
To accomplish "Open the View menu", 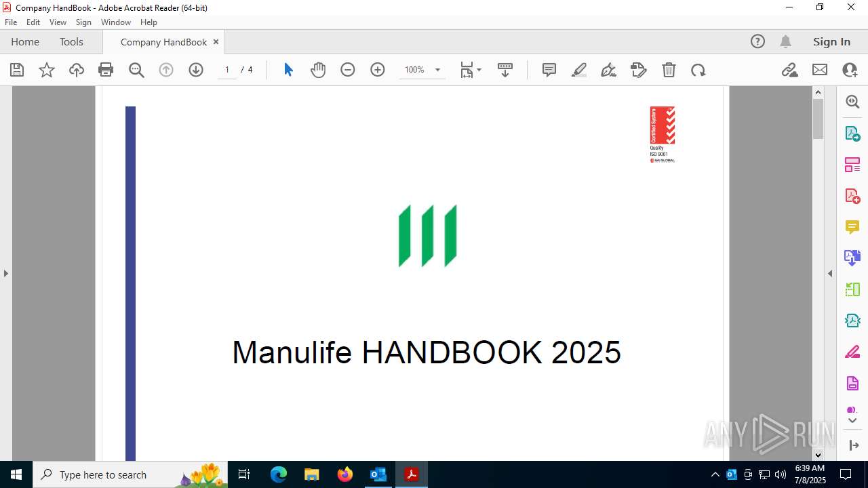I will pos(58,22).
